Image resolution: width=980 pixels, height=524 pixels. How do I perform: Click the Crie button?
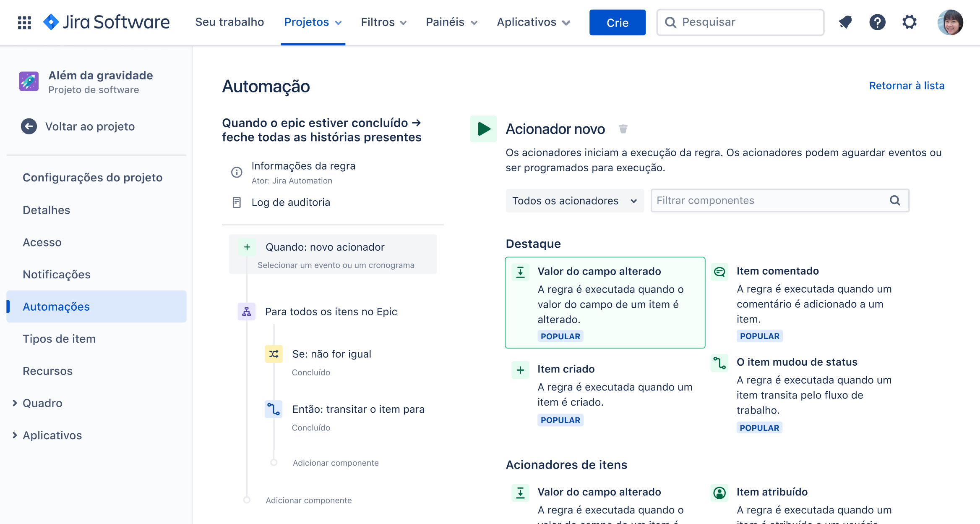coord(617,22)
